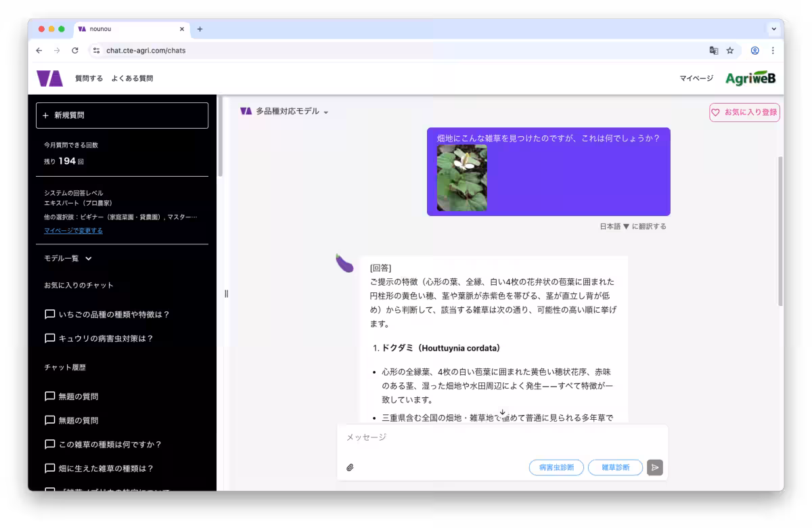Open the chat icon next to 無題の質問

[49, 397]
